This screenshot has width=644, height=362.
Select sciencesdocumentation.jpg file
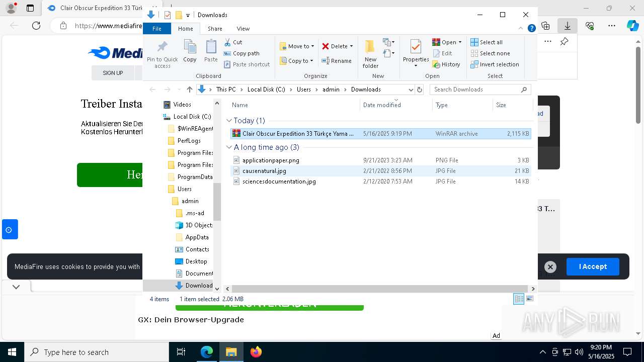(x=380, y=182)
